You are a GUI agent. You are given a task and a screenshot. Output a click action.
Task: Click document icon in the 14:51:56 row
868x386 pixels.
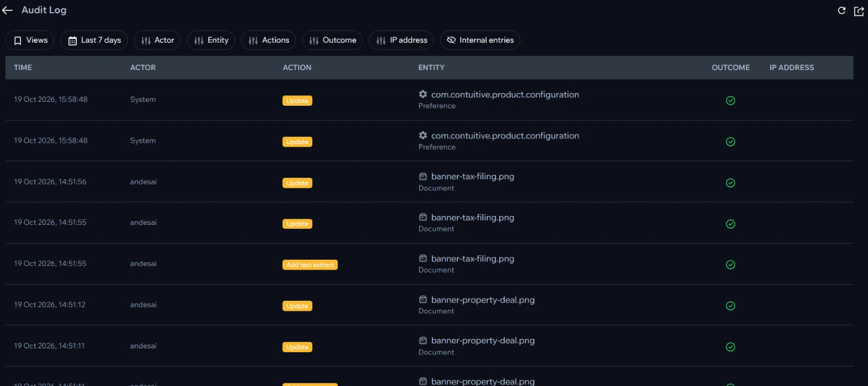click(423, 176)
